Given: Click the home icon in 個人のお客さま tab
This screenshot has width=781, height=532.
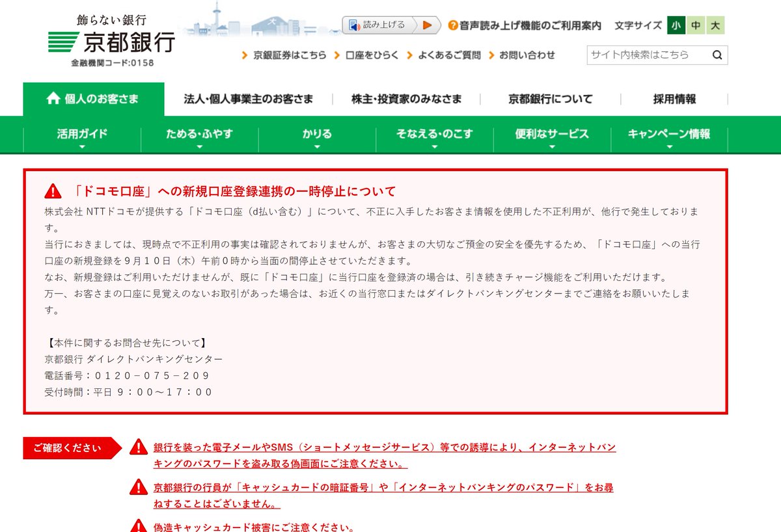Looking at the screenshot, I should tap(53, 98).
